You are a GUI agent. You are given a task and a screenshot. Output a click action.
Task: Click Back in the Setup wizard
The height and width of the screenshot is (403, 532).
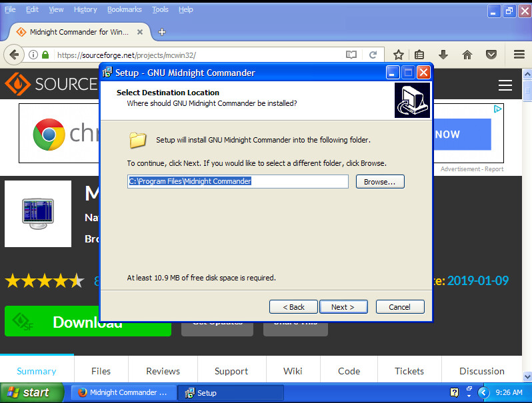pos(293,306)
